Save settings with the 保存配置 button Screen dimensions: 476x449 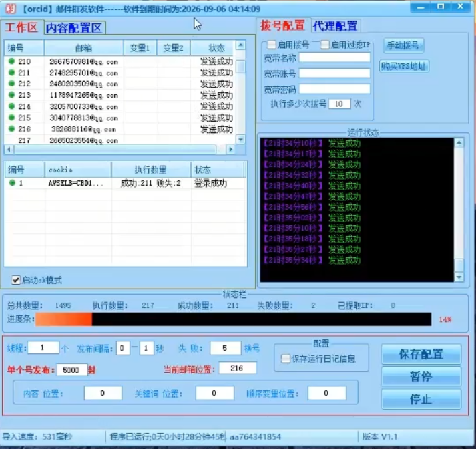coord(421,354)
